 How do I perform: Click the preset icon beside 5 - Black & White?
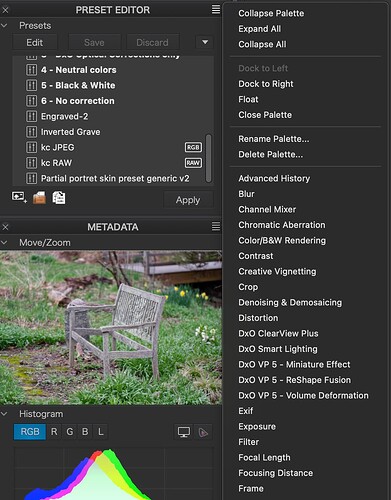coord(31,85)
